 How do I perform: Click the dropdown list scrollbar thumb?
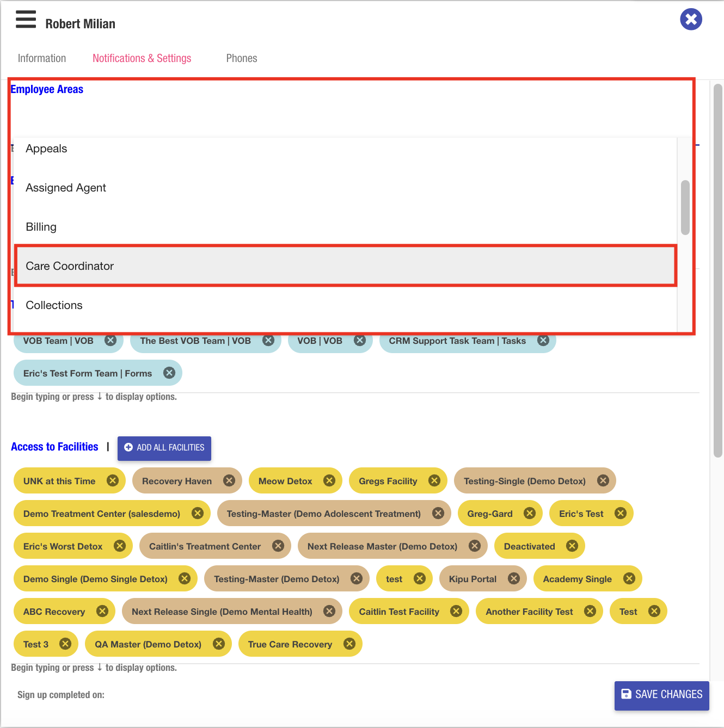pyautogui.click(x=685, y=207)
